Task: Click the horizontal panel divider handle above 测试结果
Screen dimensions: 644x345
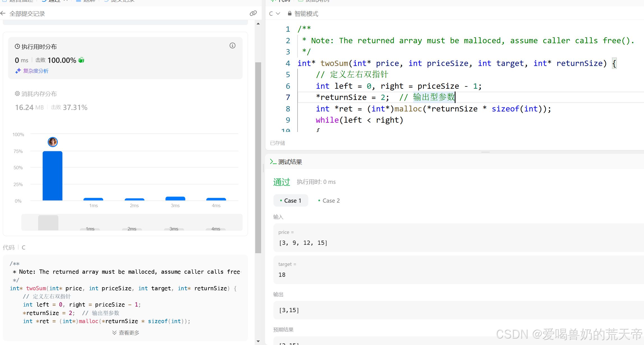Action: click(x=485, y=152)
